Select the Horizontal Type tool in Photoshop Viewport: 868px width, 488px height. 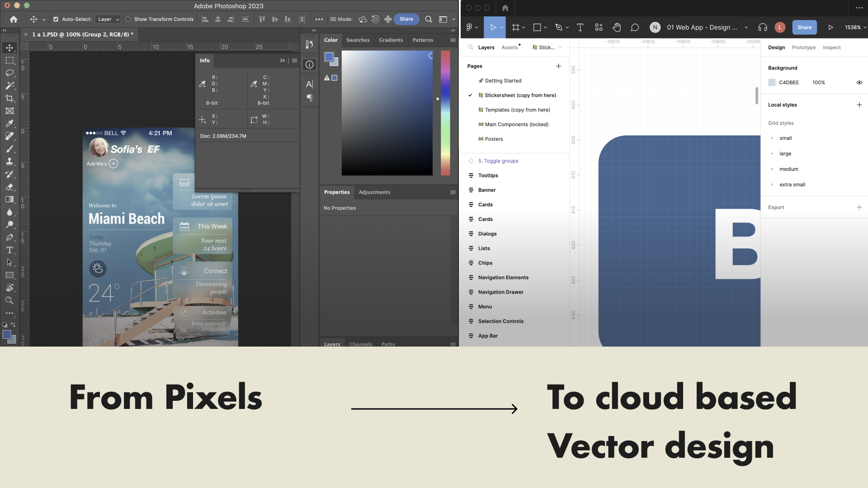(9, 250)
